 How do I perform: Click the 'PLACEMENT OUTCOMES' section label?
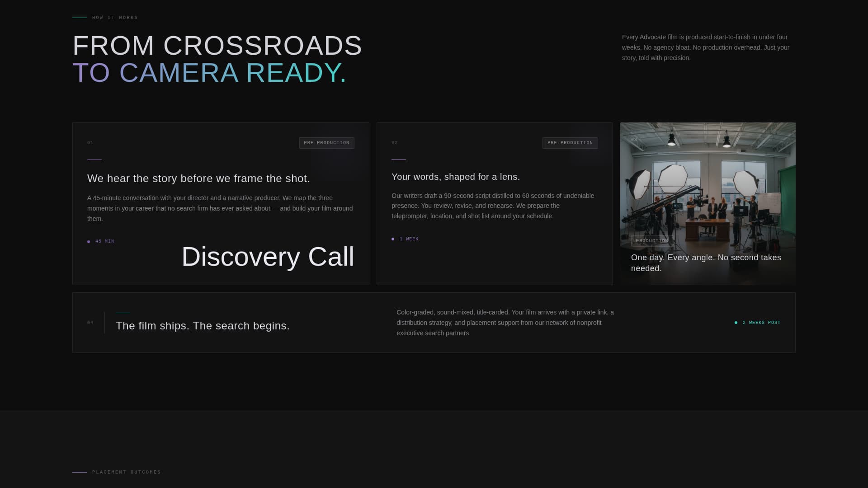(126, 472)
